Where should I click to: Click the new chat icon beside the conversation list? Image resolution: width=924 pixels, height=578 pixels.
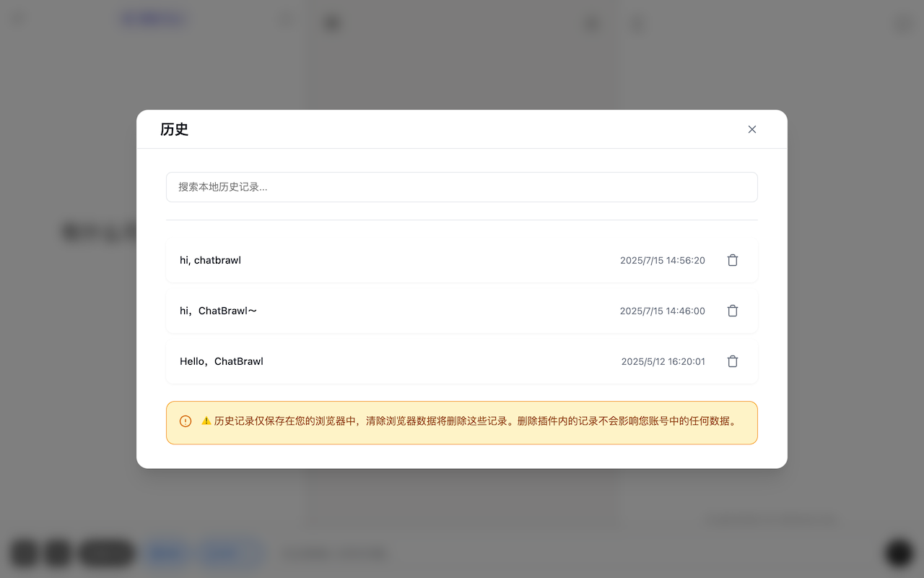(x=285, y=20)
